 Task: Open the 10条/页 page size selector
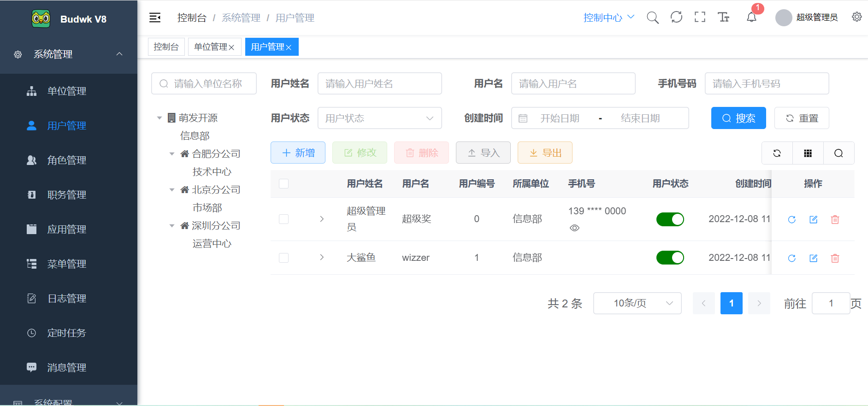coord(637,303)
